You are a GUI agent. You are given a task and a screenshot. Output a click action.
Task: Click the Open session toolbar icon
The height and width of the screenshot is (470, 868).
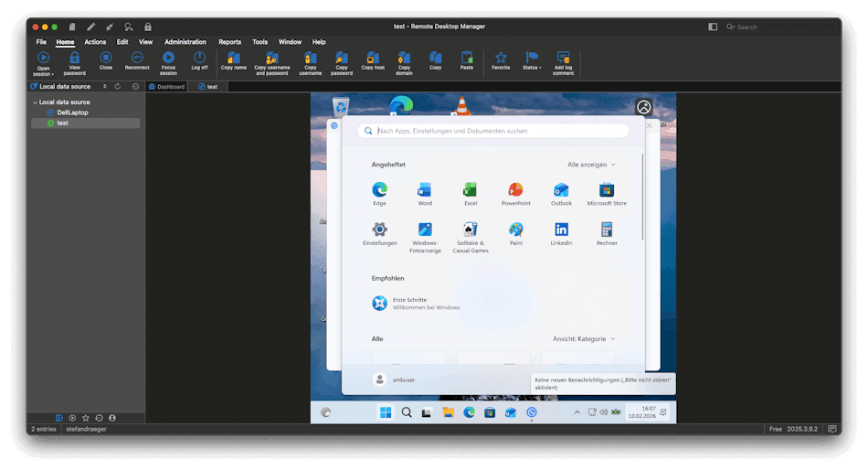click(x=43, y=58)
